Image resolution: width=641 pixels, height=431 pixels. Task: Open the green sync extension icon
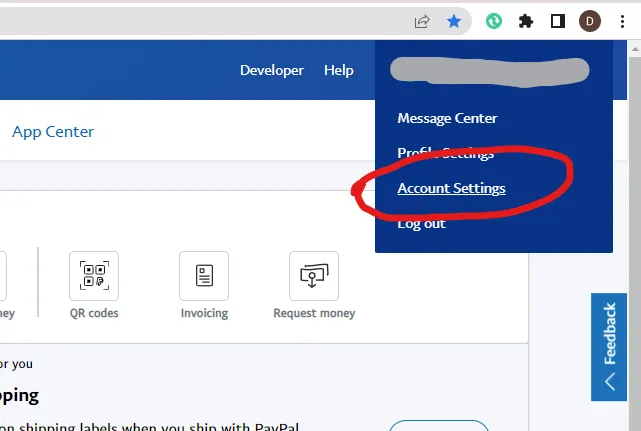tap(494, 21)
